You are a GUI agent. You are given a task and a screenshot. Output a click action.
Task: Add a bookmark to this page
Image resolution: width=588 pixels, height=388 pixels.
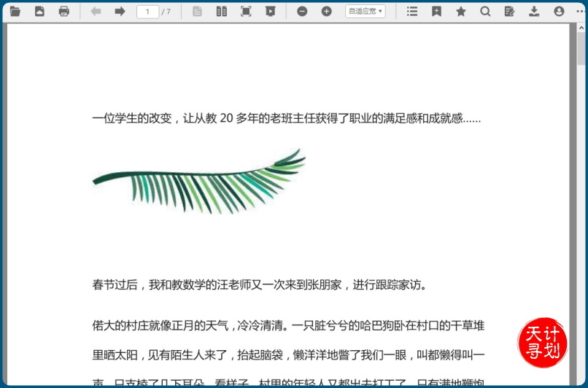coord(436,11)
